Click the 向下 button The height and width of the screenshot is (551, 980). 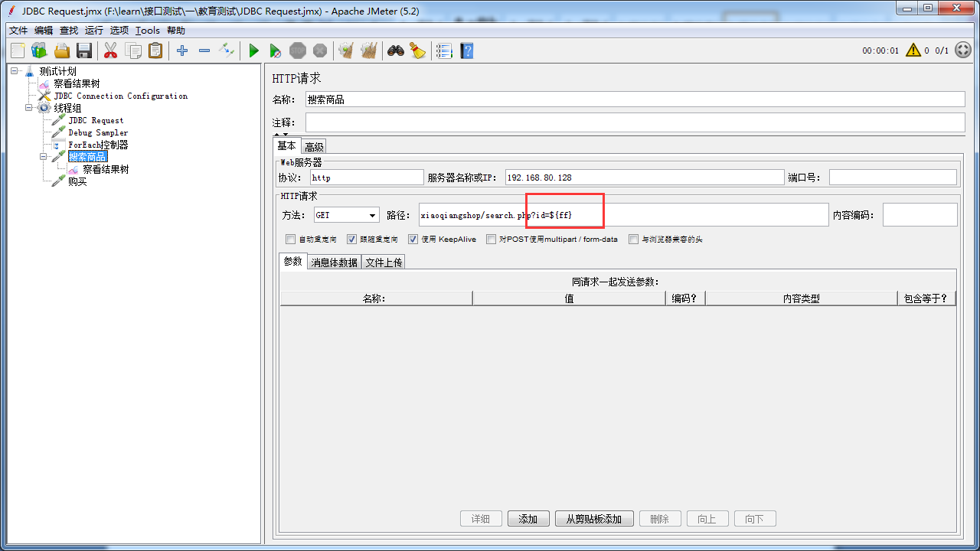tap(754, 519)
